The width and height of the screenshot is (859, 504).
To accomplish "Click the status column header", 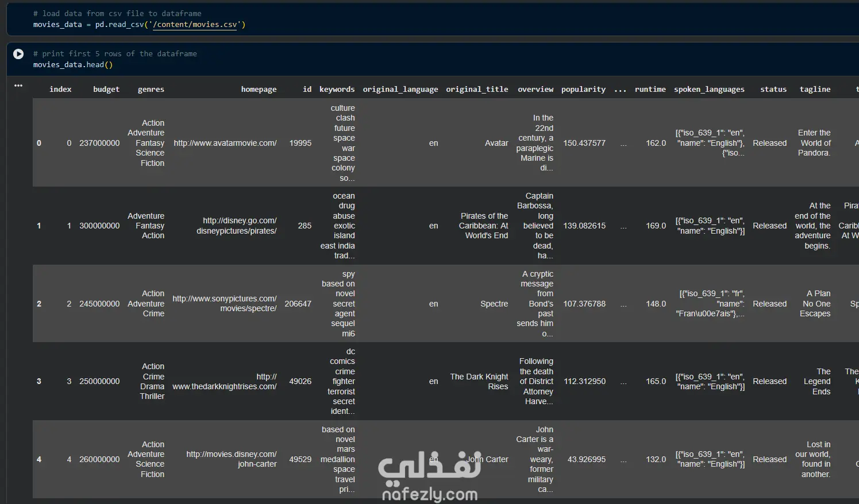I will 773,90.
